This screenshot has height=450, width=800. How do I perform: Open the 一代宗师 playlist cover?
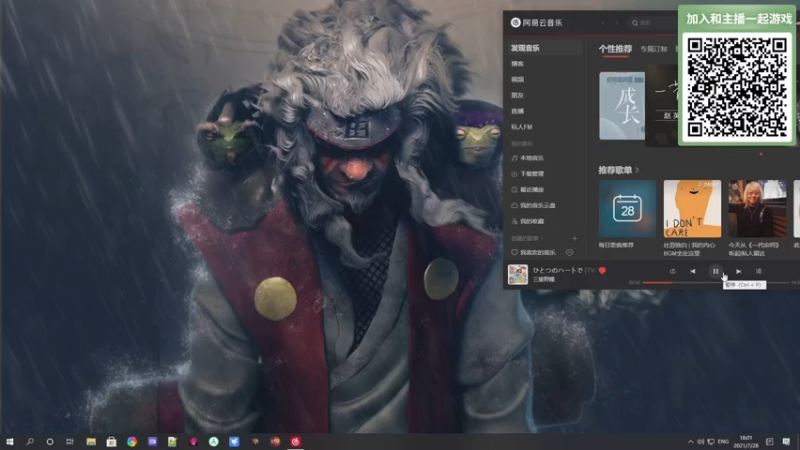pyautogui.click(x=757, y=209)
